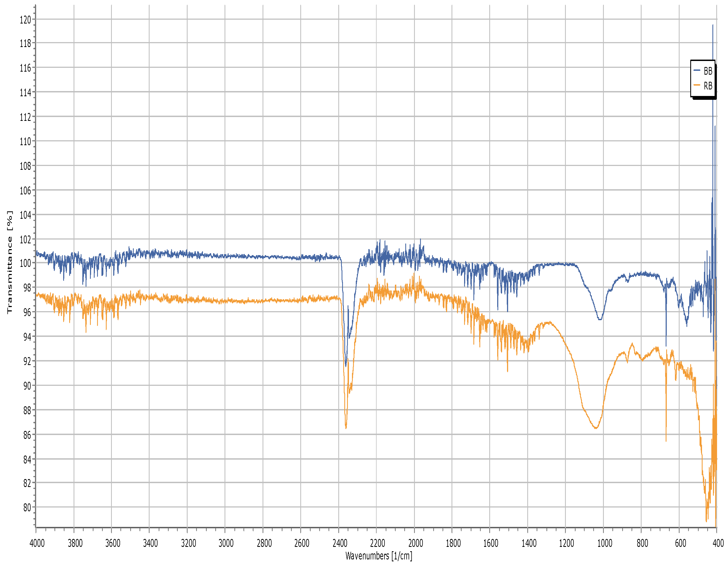Click the 2400 x-axis tick label
Viewport: 728px width, 566px height.
340,544
